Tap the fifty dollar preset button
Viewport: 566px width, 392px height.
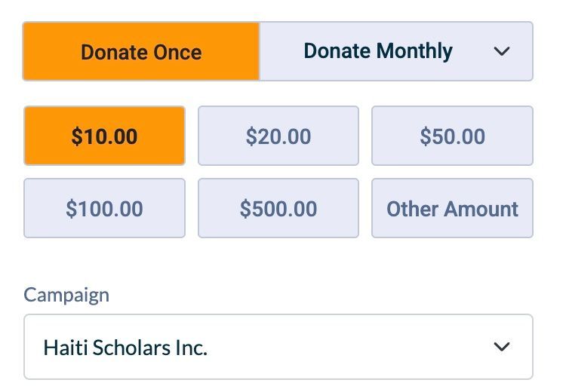[452, 136]
